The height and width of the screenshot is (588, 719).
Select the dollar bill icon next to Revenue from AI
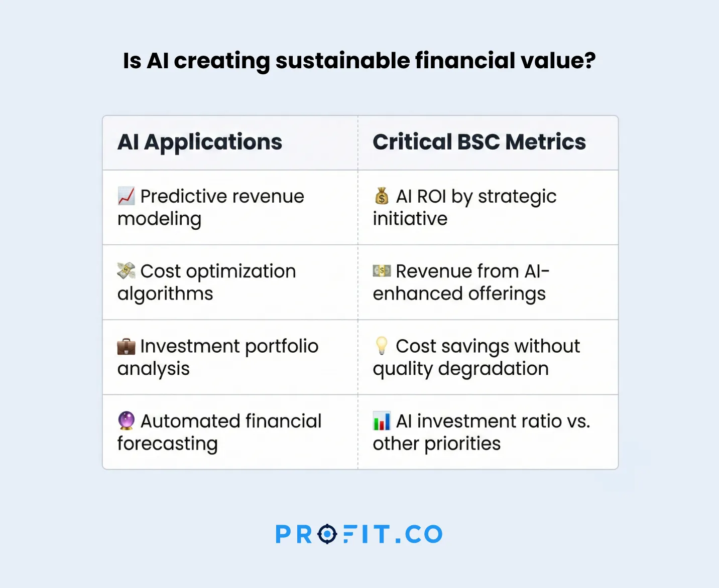click(382, 271)
